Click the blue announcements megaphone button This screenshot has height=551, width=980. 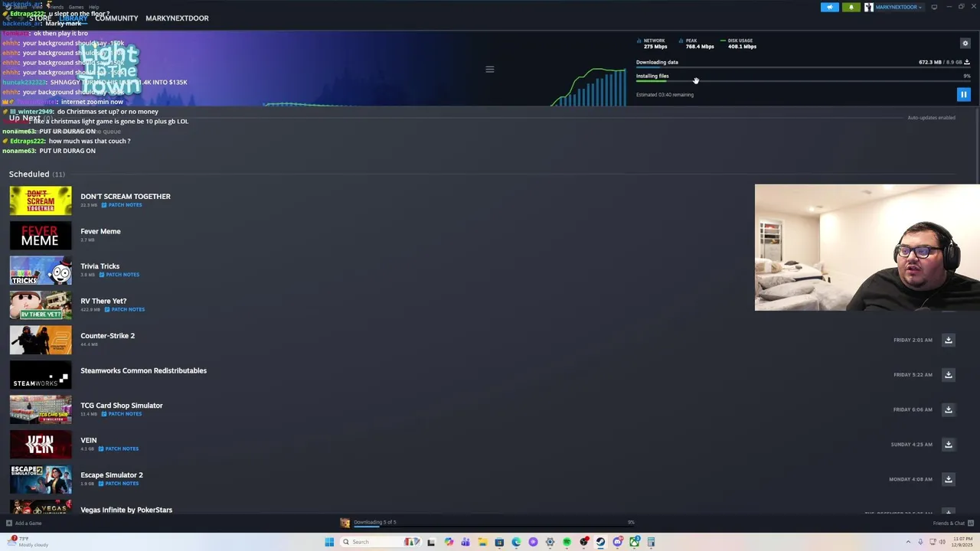coord(830,7)
